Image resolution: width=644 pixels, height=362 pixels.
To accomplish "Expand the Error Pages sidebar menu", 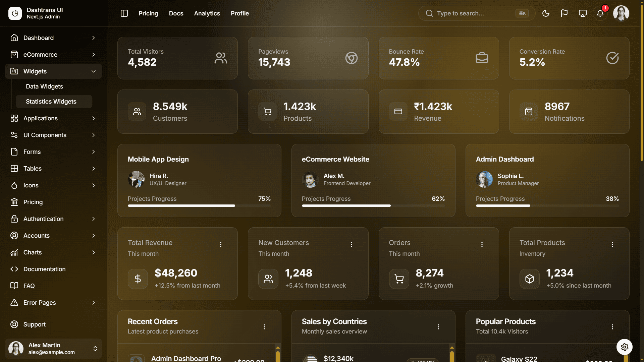I will pyautogui.click(x=53, y=303).
